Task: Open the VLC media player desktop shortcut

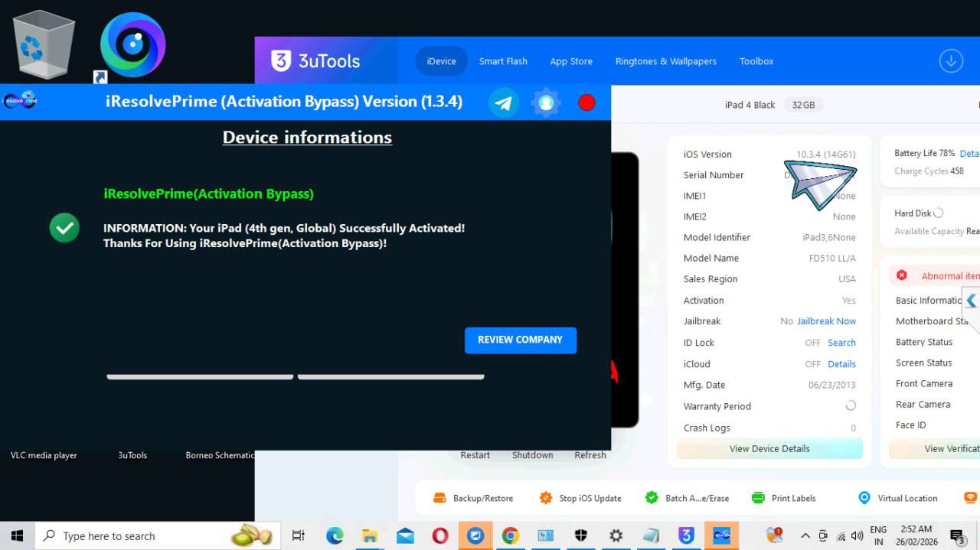Action: coord(44,455)
